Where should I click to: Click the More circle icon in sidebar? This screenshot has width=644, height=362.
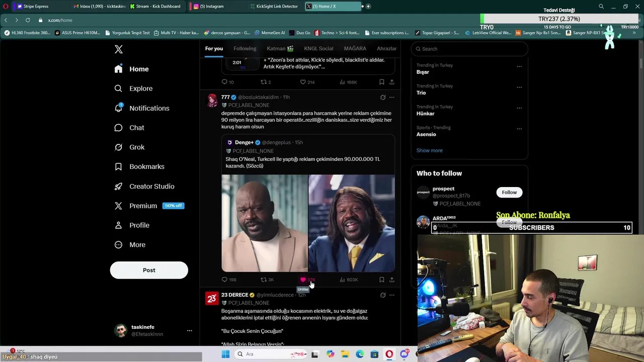coord(118,245)
